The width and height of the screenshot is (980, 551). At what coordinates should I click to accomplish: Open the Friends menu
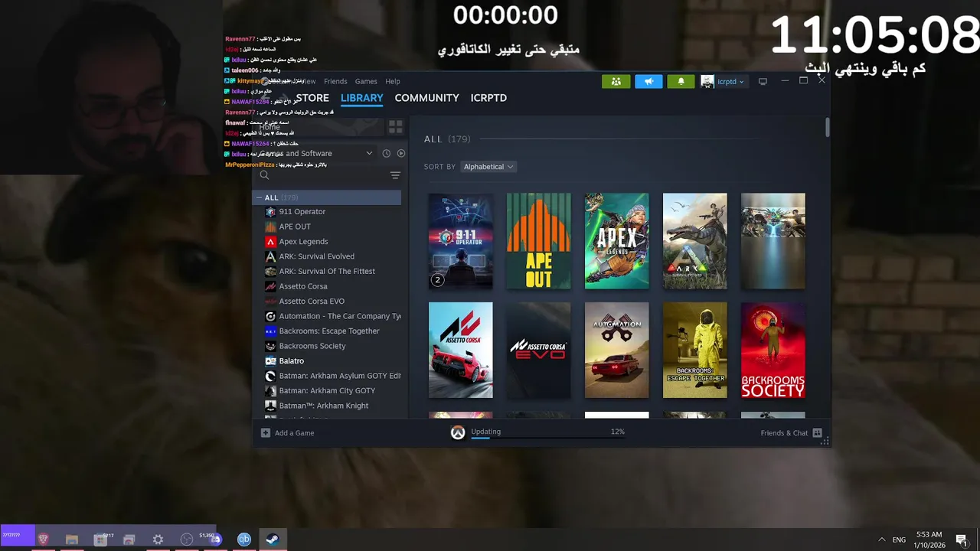tap(335, 81)
